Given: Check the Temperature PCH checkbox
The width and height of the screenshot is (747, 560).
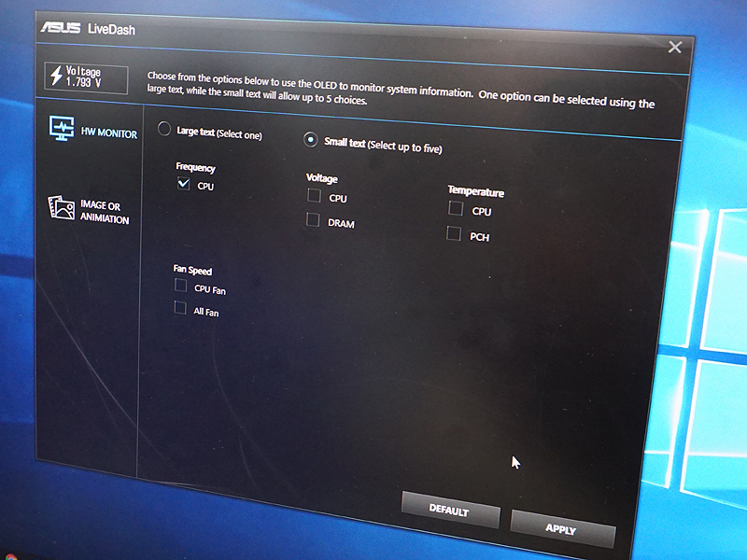Looking at the screenshot, I should pyautogui.click(x=454, y=233).
